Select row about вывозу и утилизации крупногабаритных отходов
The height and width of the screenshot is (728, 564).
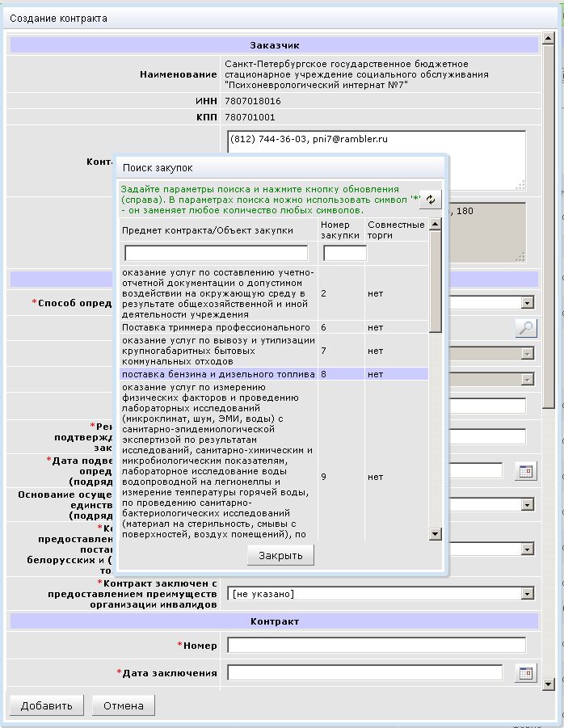click(274, 351)
